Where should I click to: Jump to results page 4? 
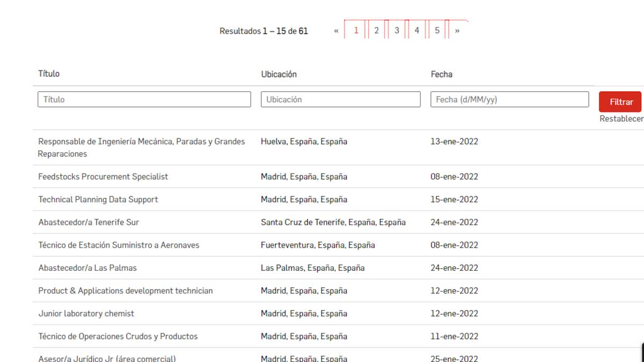point(416,31)
